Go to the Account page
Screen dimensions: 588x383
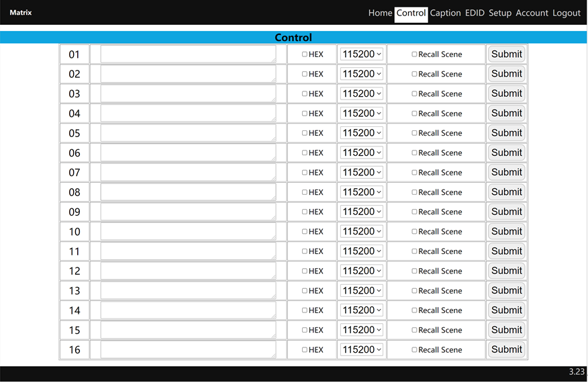[x=532, y=13]
